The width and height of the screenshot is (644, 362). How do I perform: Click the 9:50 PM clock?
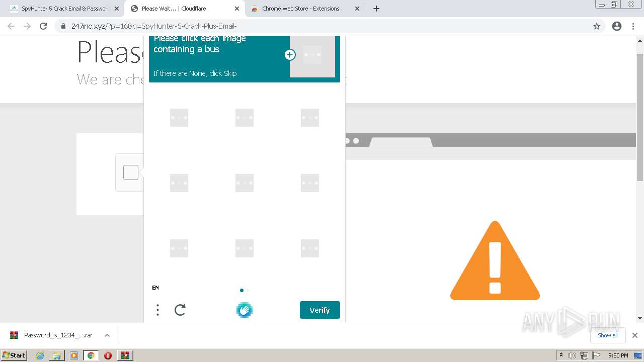pyautogui.click(x=618, y=355)
